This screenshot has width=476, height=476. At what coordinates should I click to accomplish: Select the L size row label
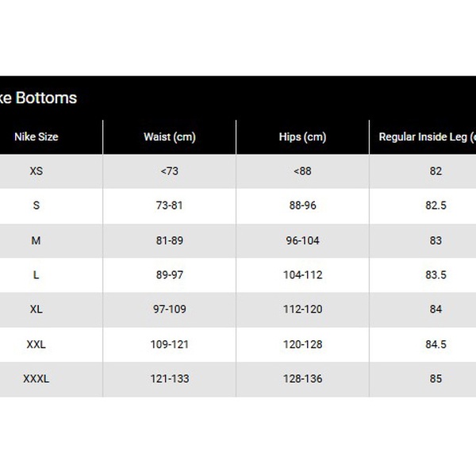tap(36, 275)
